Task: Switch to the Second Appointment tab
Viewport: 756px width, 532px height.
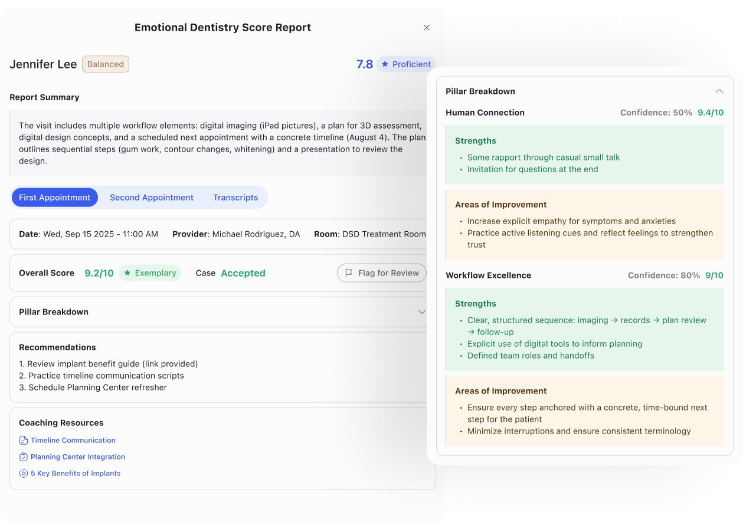Action: click(x=151, y=197)
